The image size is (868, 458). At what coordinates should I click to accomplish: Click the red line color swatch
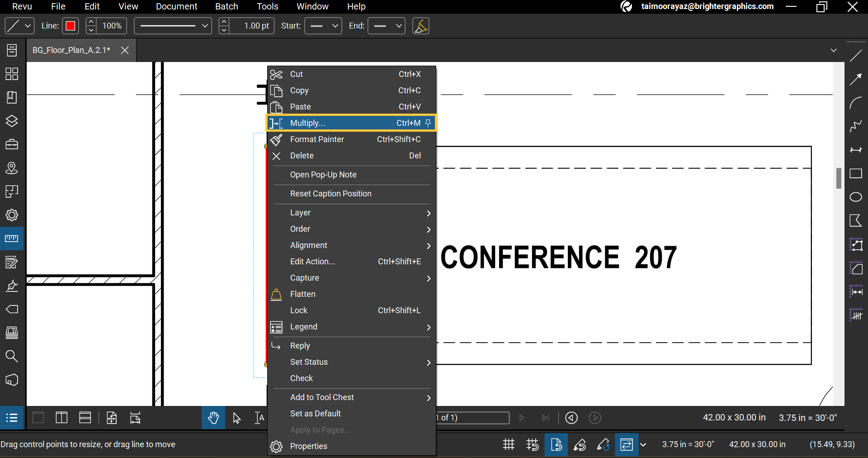pyautogui.click(x=70, y=26)
